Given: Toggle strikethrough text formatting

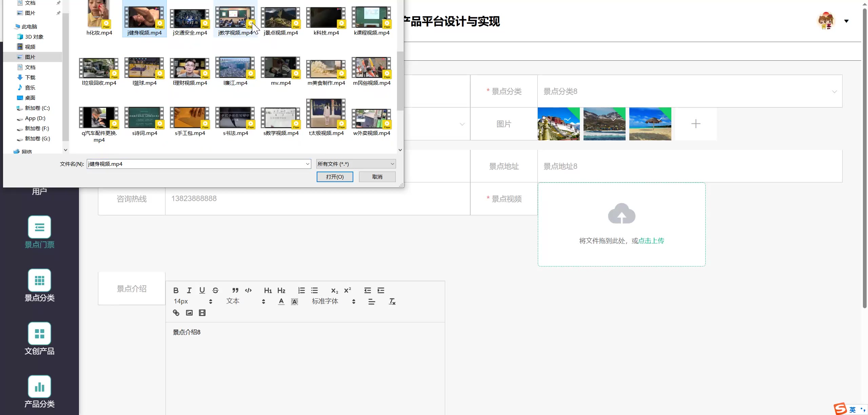Looking at the screenshot, I should (x=215, y=291).
